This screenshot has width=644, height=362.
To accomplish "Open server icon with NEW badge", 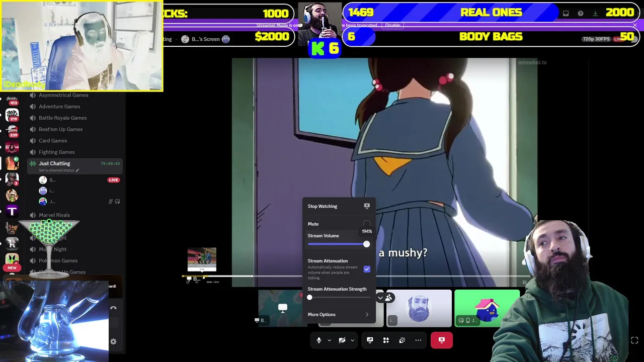I will 12,260.
